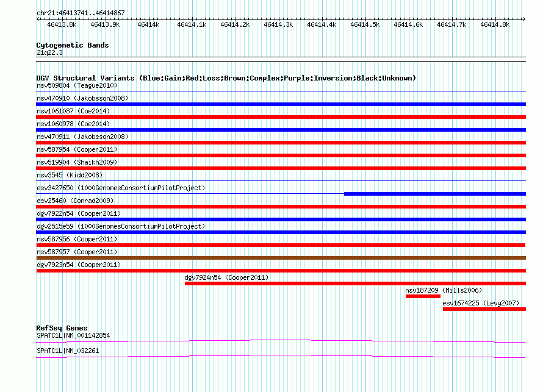Click nsv587957 (Cooper2011) label
The height and width of the screenshot is (392, 543).
(77, 252)
